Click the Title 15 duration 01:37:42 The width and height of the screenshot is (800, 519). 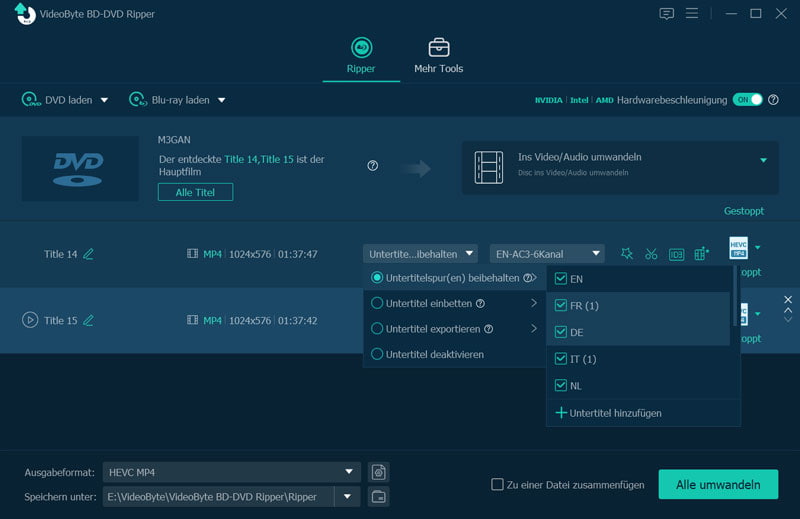[297, 320]
